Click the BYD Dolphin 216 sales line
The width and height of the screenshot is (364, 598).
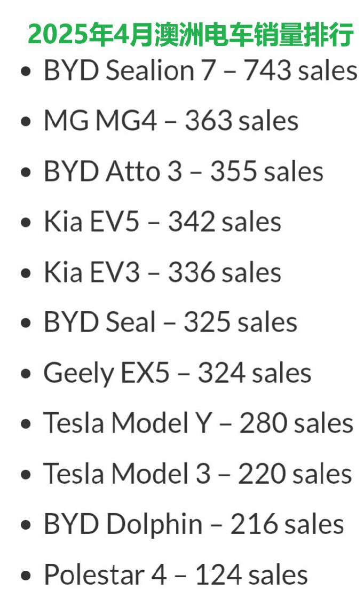(194, 524)
